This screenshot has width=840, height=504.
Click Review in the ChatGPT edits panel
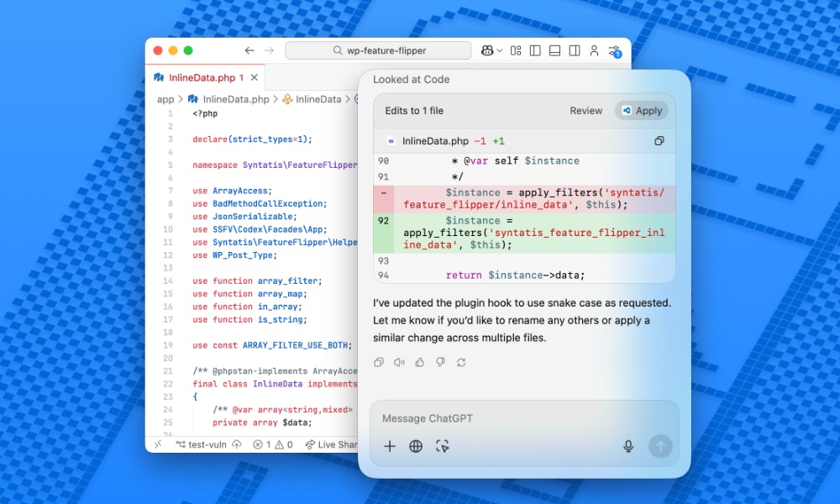point(585,111)
